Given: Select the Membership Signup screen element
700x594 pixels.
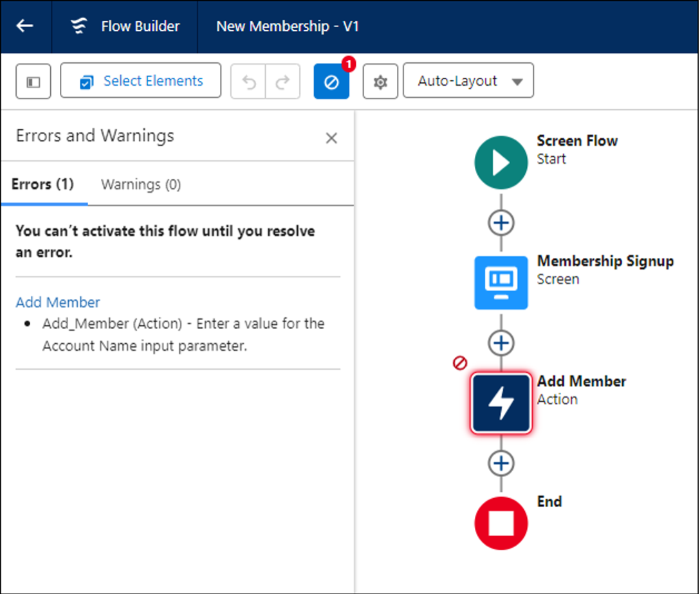Looking at the screenshot, I should pyautogui.click(x=501, y=283).
